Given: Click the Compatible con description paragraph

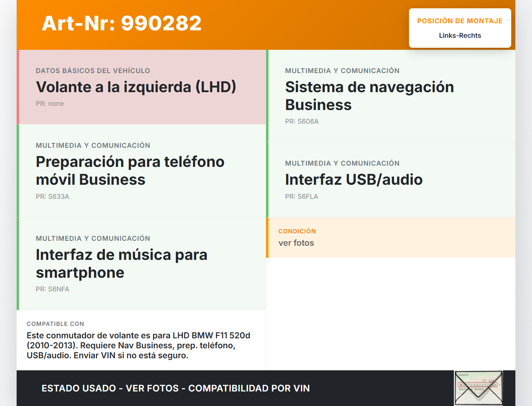Looking at the screenshot, I should (139, 345).
